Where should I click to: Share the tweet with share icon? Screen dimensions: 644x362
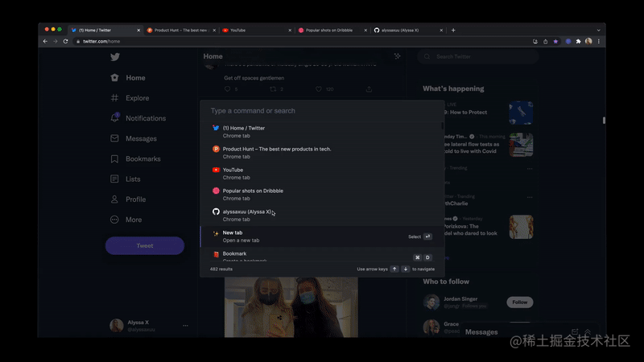(369, 89)
